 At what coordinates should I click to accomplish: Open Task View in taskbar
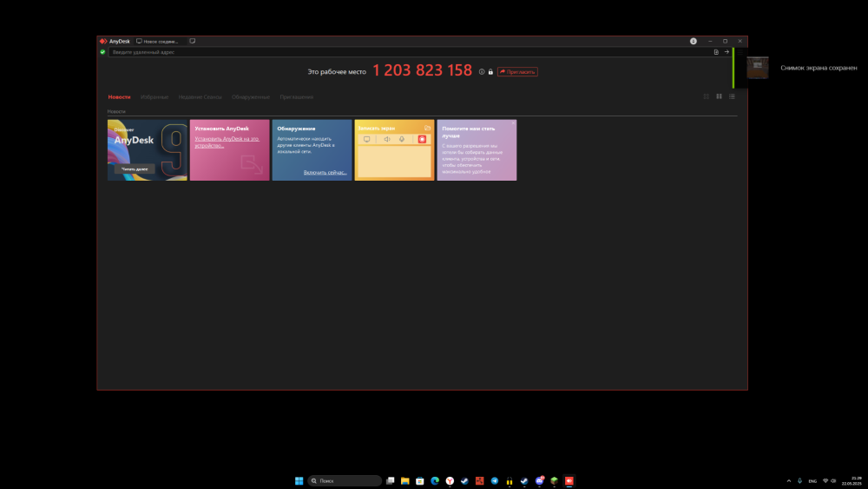click(391, 480)
